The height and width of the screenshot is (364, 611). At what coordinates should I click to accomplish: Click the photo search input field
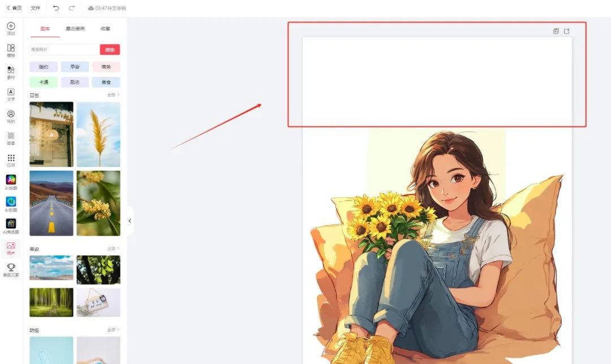64,49
